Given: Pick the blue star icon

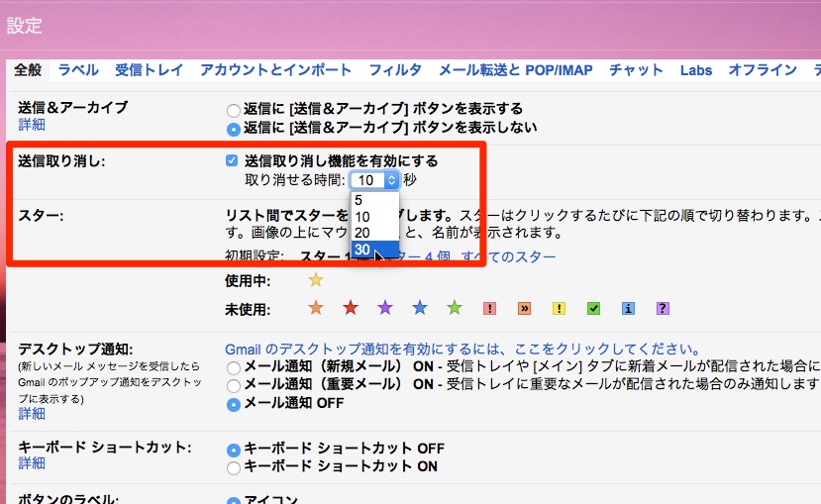Looking at the screenshot, I should (x=420, y=308).
